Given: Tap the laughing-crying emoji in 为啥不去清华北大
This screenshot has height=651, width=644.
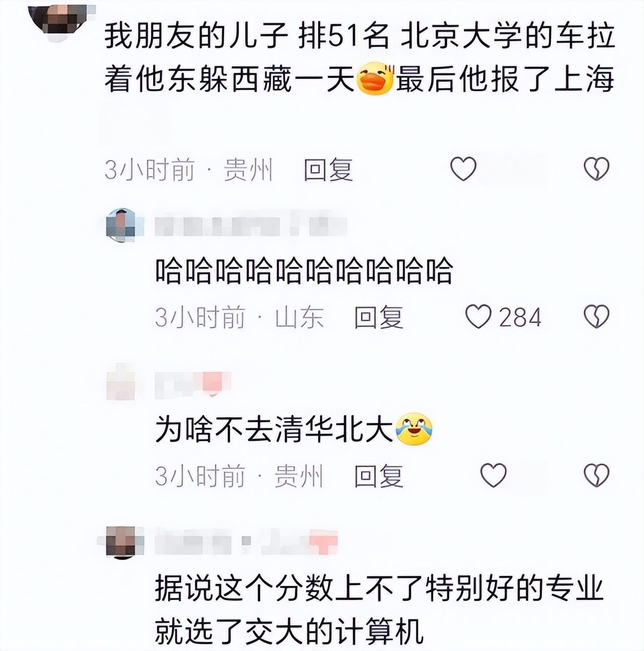Looking at the screenshot, I should [x=414, y=429].
